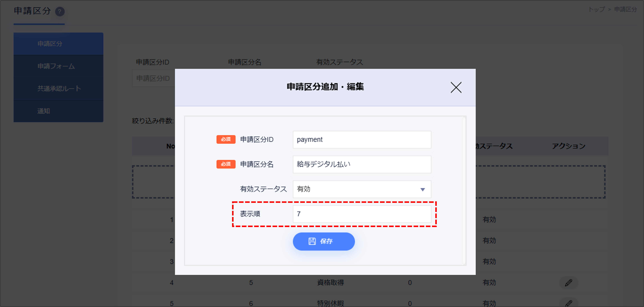Click the 絞り込み件数 label

click(153, 121)
